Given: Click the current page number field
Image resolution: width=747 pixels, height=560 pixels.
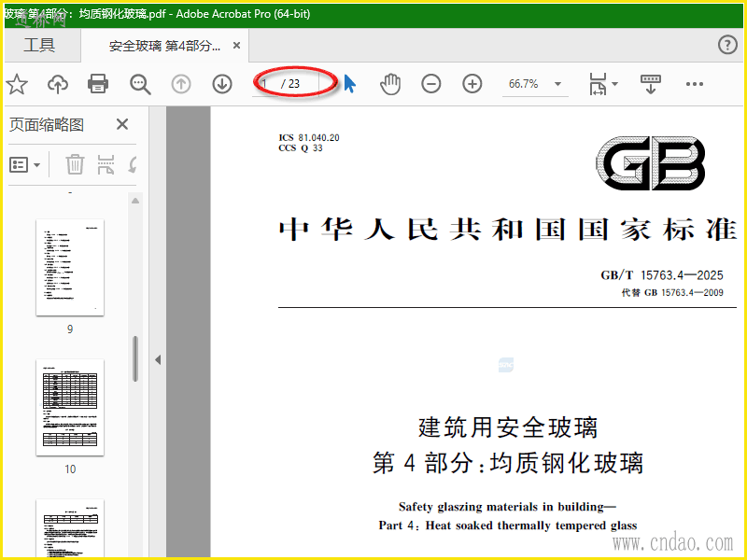Looking at the screenshot, I should 266,84.
